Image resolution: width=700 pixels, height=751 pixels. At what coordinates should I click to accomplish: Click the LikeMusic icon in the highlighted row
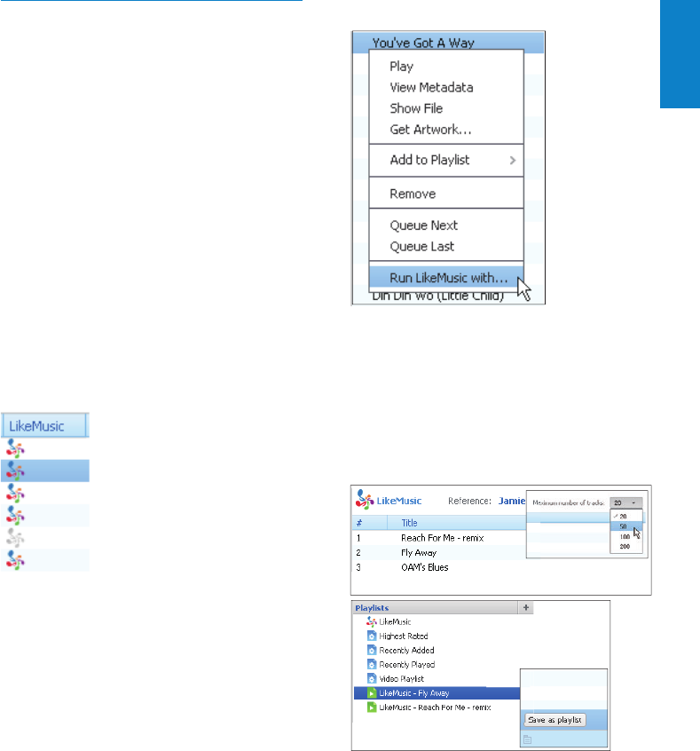tap(15, 471)
